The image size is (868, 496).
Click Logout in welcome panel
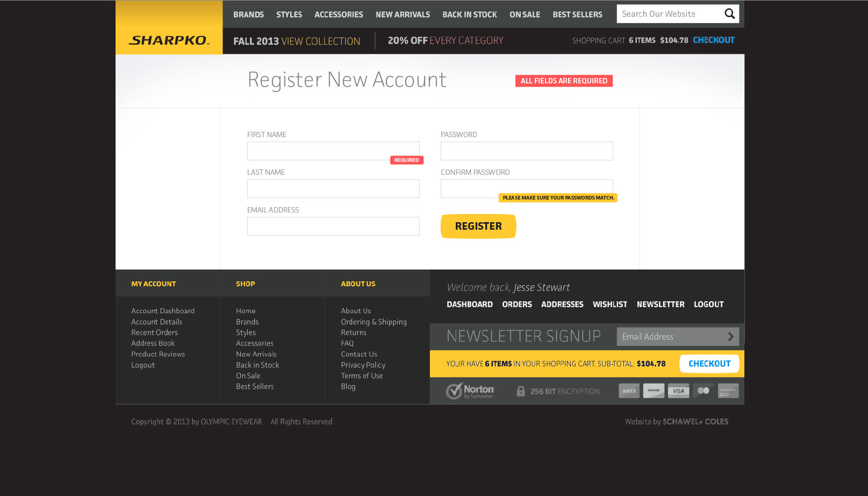(x=709, y=304)
